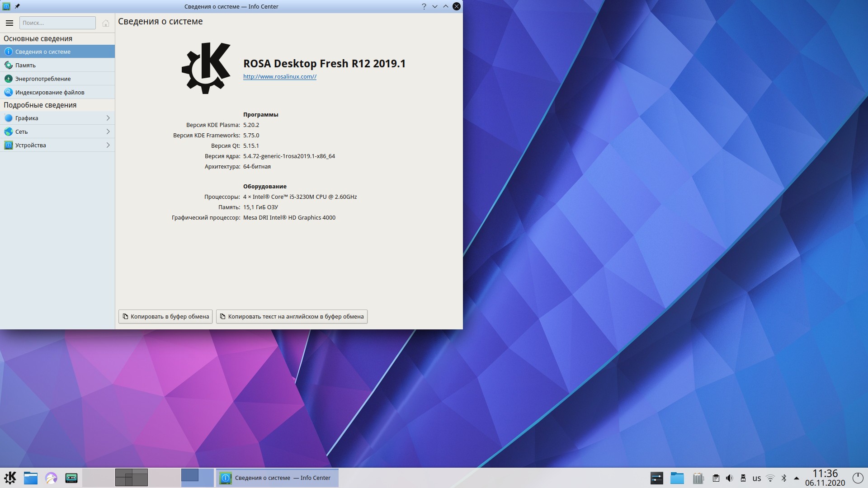Image resolution: width=868 pixels, height=488 pixels.
Task: Open the volume speaker tray icon
Action: click(729, 478)
